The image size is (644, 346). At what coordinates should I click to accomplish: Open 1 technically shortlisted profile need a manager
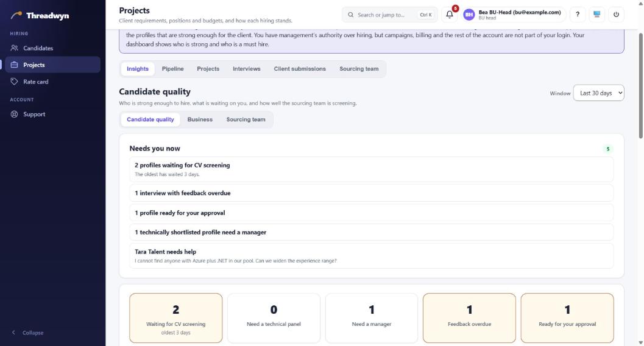(x=371, y=232)
